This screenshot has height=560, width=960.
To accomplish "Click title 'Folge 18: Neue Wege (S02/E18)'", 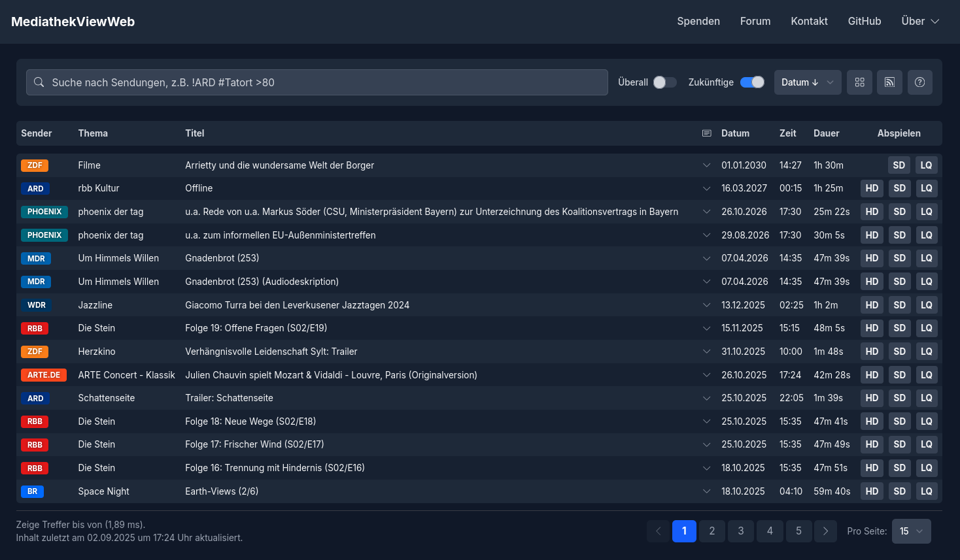I will [x=250, y=421].
